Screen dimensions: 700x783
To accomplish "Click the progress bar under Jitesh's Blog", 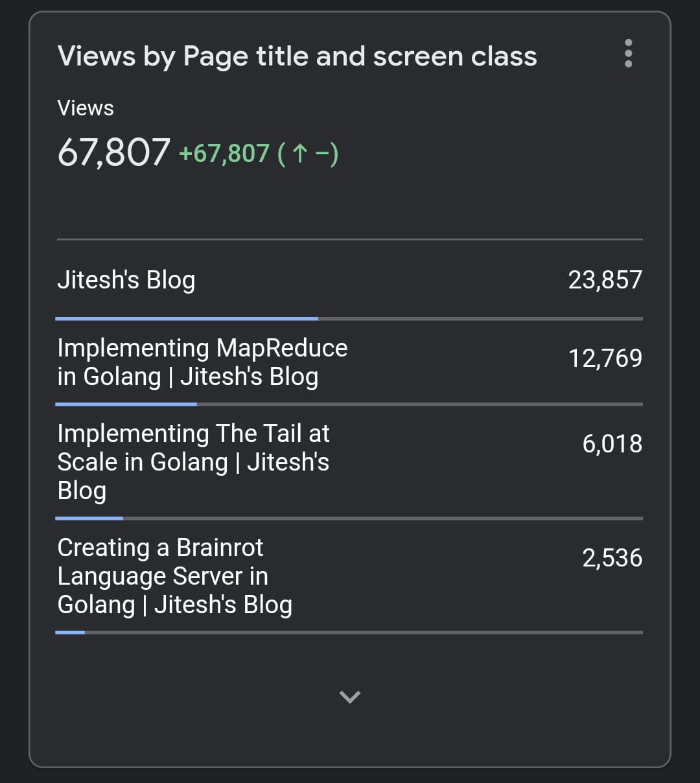I will tap(187, 319).
